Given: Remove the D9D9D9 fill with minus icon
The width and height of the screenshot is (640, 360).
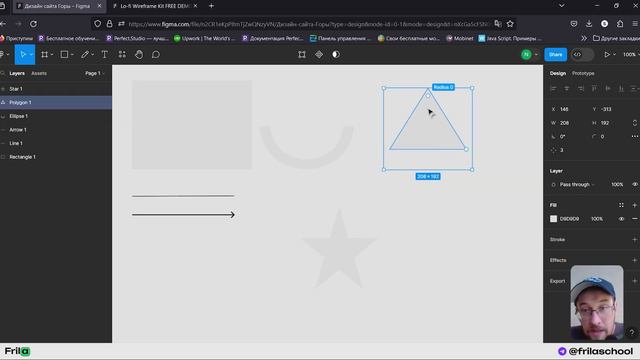Looking at the screenshot, I should [x=635, y=219].
